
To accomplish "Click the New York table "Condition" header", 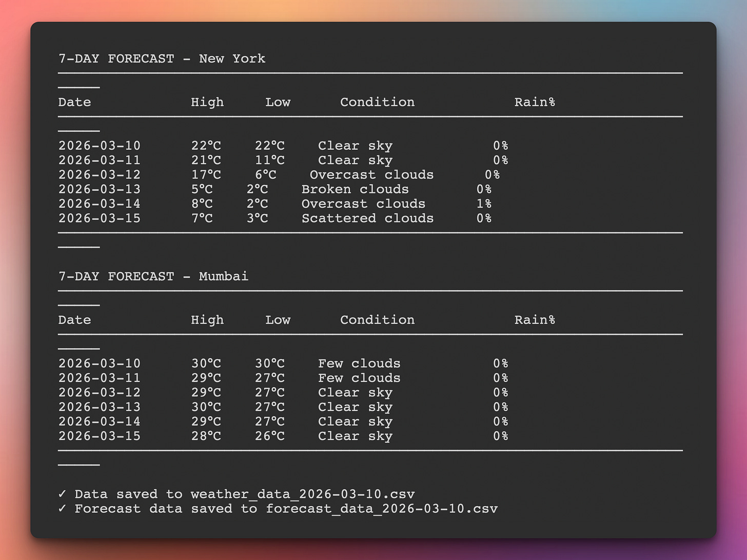I will click(x=377, y=102).
